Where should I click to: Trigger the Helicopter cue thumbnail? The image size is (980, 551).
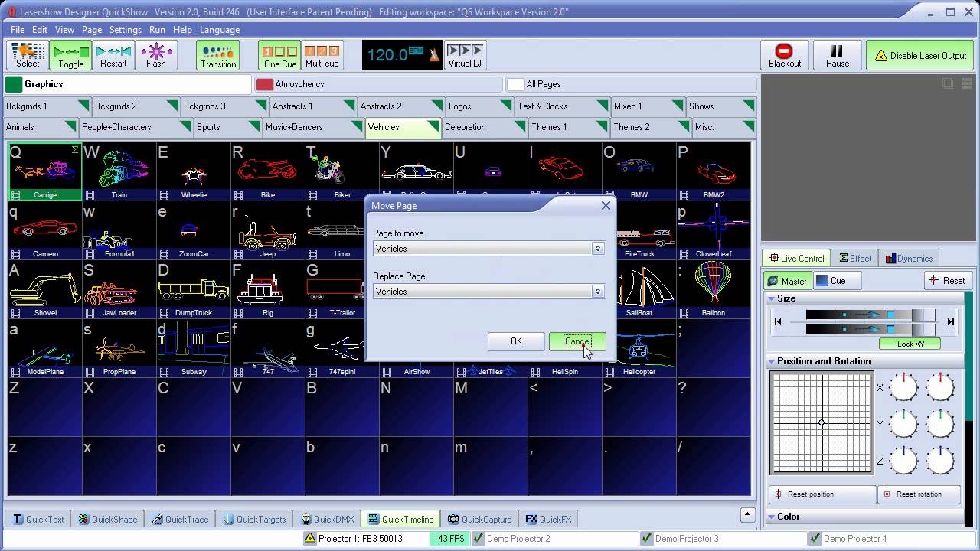(639, 348)
